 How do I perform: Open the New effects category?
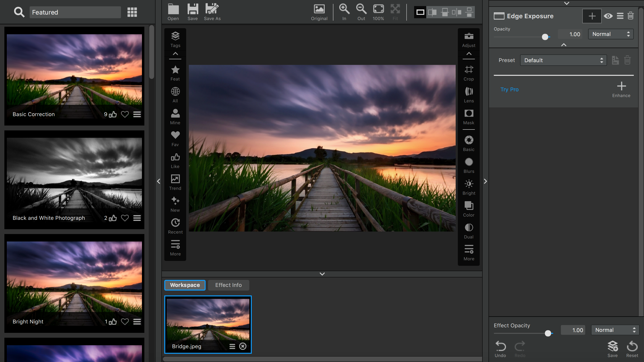(x=175, y=204)
